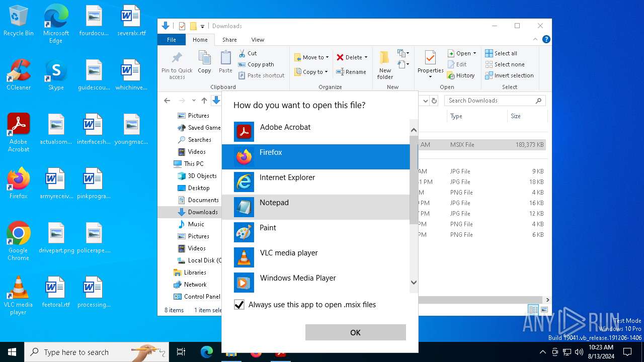This screenshot has height=362, width=644.
Task: Select Downloads in the navigation pane
Action: tap(198, 212)
